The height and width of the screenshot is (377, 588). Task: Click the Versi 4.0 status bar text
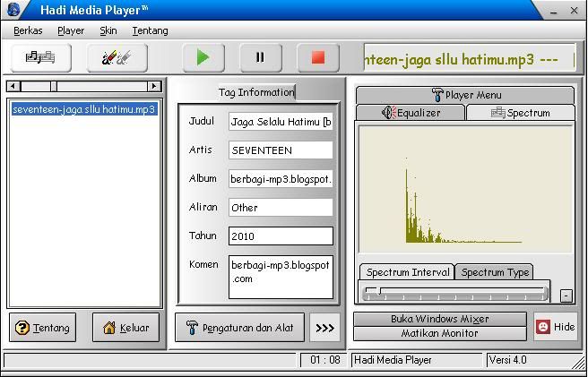coord(507,360)
